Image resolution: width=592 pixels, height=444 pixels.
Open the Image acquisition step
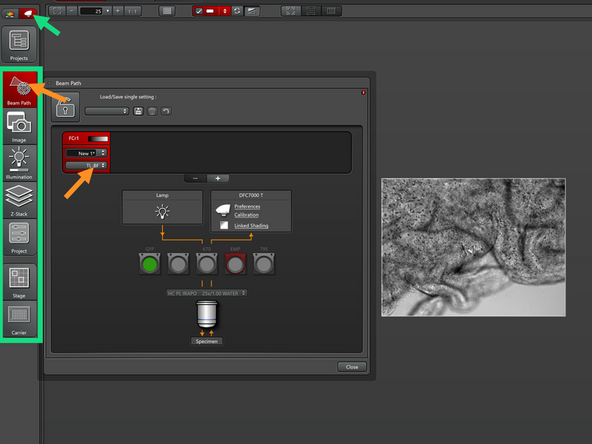pos(19,126)
